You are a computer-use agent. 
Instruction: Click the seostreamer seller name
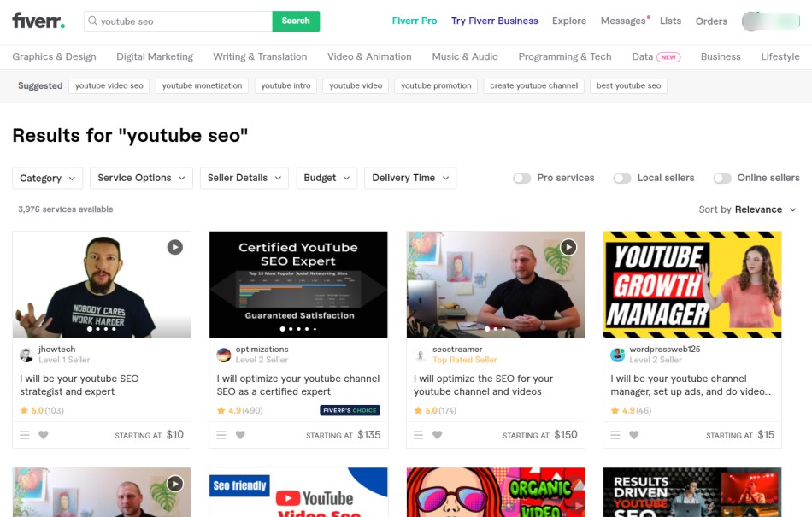457,350
